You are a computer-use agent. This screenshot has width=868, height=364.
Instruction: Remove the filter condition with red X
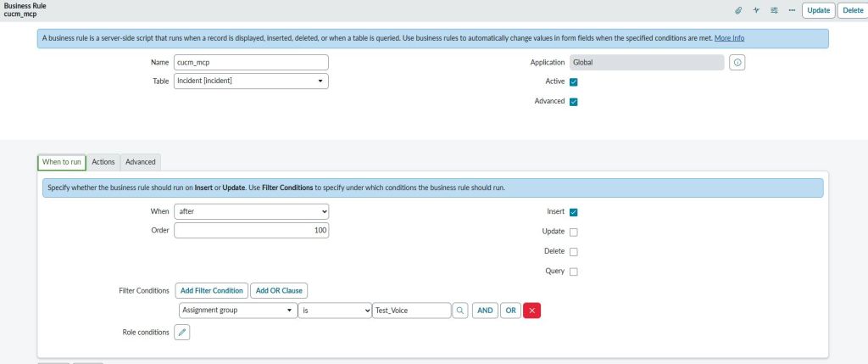point(532,311)
